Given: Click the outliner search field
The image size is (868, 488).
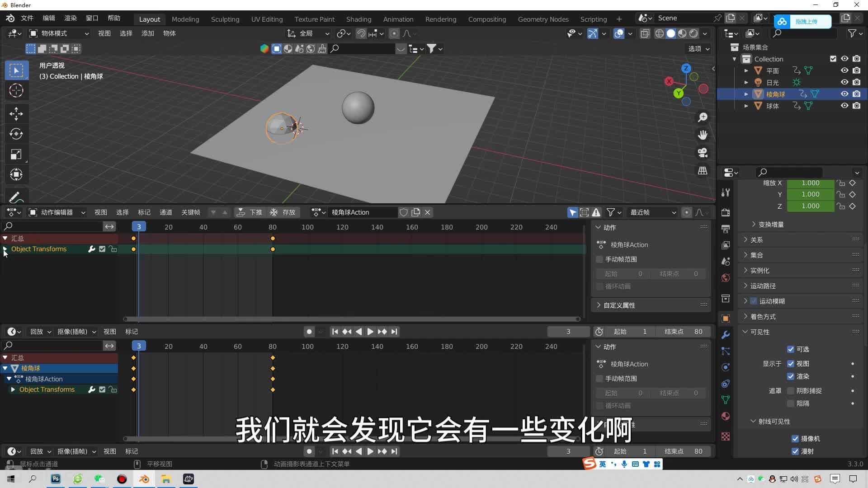Looking at the screenshot, I should (803, 33).
